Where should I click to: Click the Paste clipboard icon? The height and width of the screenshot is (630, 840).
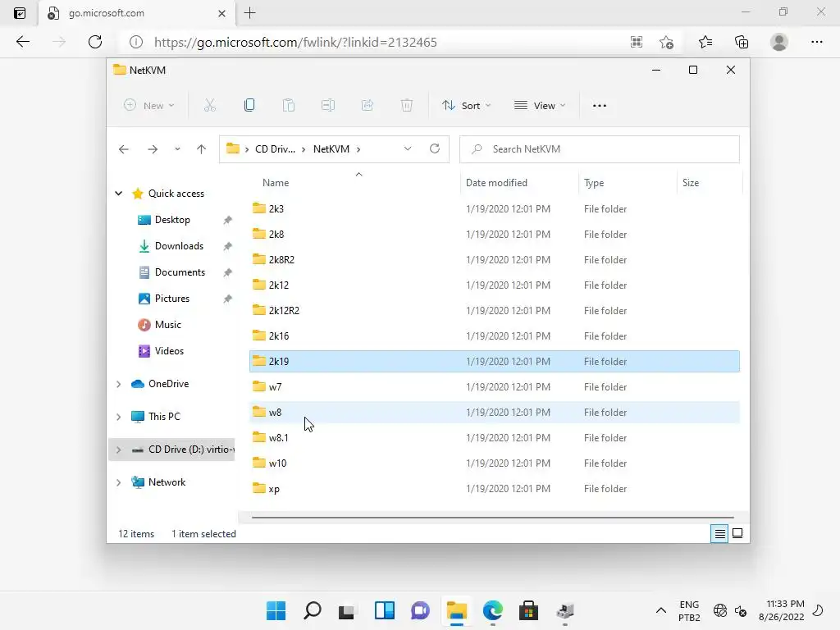[x=289, y=106]
